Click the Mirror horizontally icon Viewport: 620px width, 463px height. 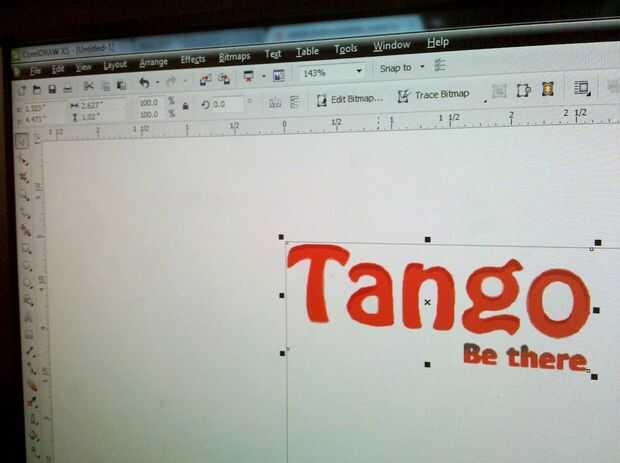275,103
